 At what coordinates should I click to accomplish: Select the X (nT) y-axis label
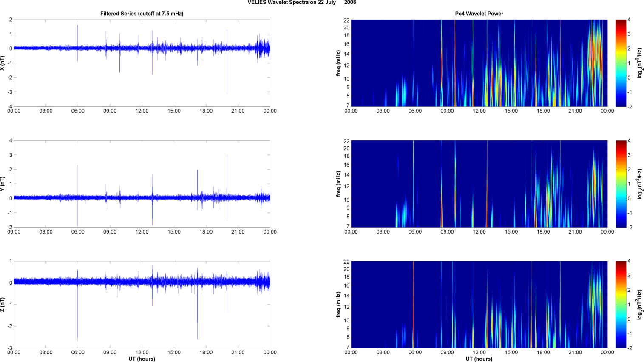(x=3, y=63)
